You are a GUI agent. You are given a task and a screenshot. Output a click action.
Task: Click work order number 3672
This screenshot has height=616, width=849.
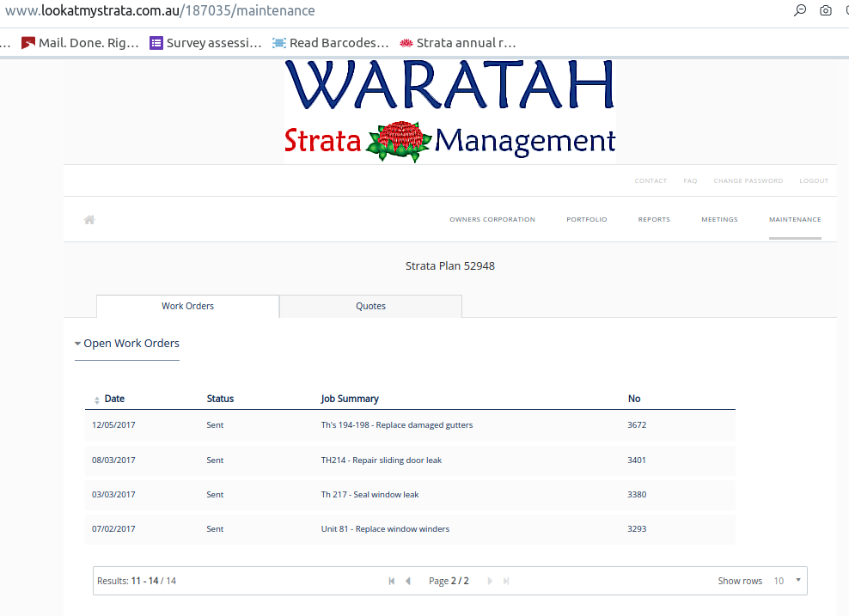(x=637, y=425)
